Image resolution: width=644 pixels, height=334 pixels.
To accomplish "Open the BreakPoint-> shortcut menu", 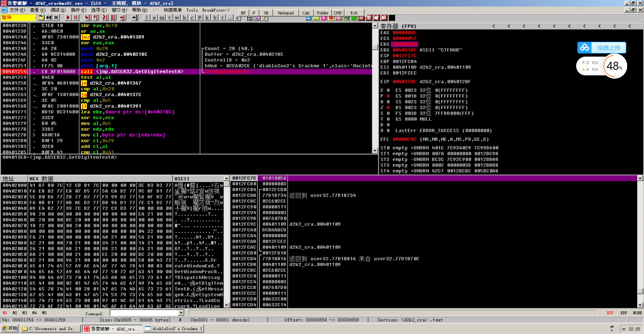I will 216,10.
